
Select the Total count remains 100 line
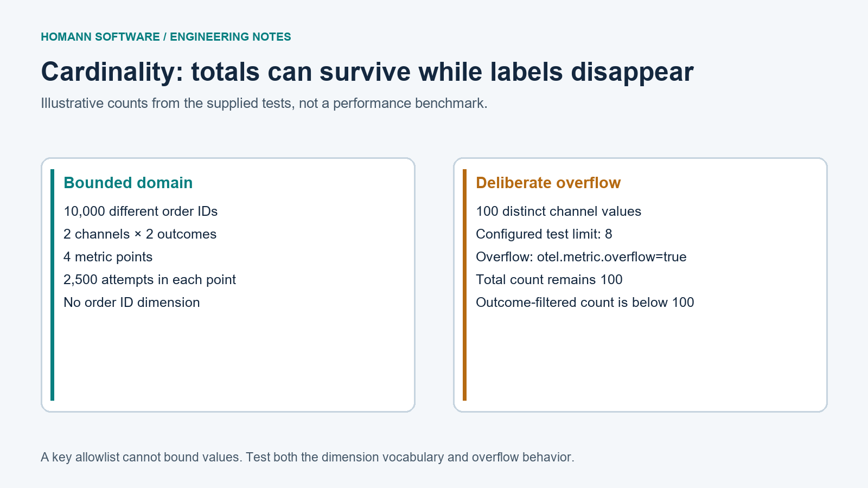pyautogui.click(x=549, y=279)
